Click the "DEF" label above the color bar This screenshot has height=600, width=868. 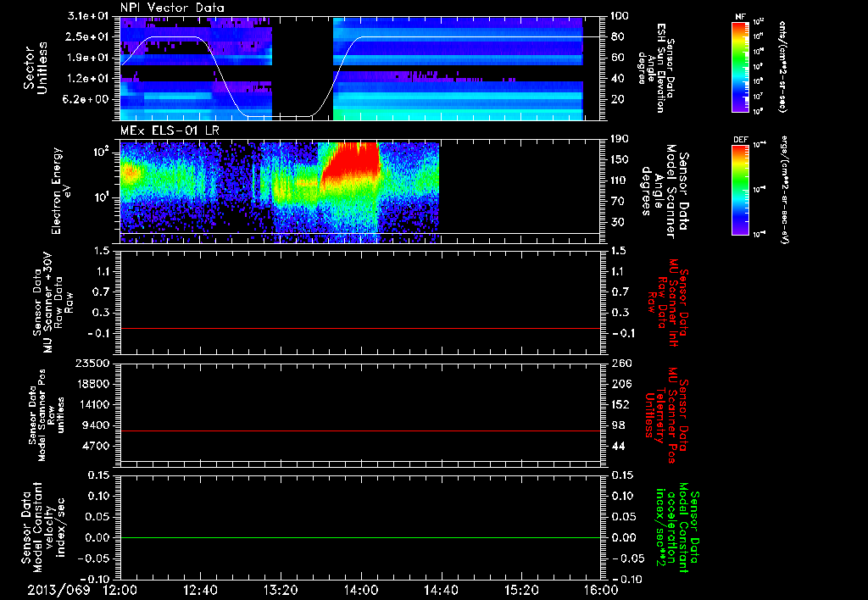tap(740, 140)
